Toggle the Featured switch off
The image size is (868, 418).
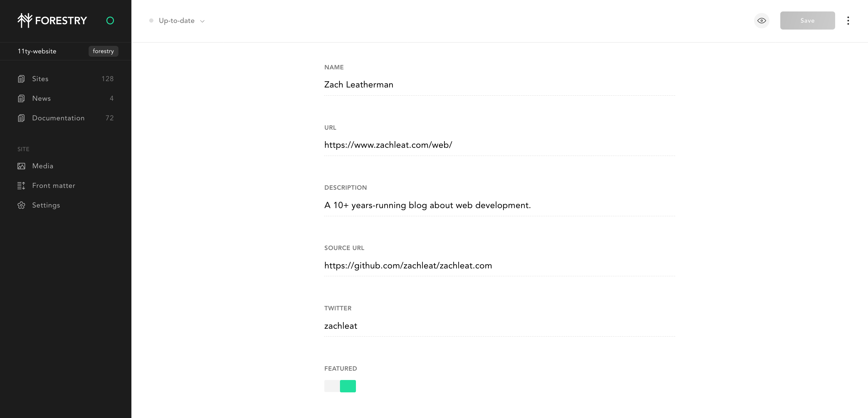[x=340, y=386]
